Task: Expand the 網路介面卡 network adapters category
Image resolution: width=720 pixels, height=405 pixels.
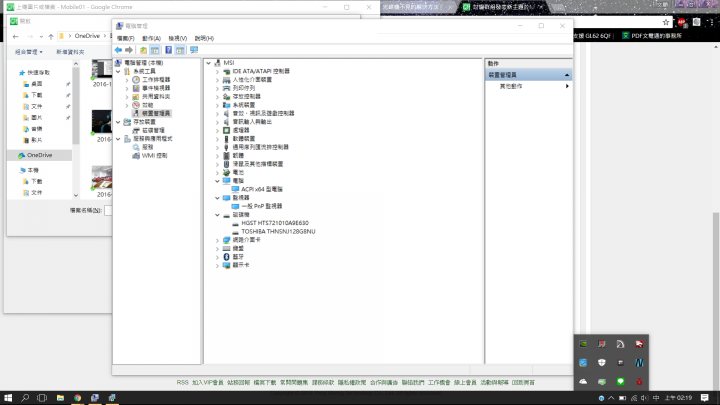Action: point(218,240)
